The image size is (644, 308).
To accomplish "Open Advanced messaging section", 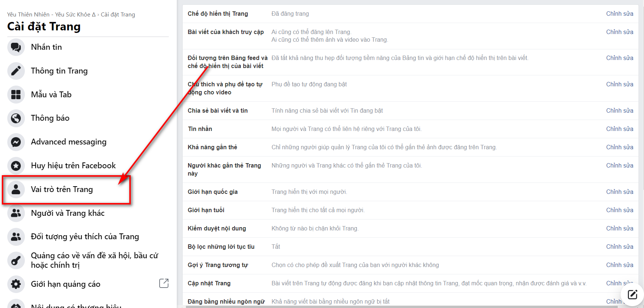I will click(69, 142).
